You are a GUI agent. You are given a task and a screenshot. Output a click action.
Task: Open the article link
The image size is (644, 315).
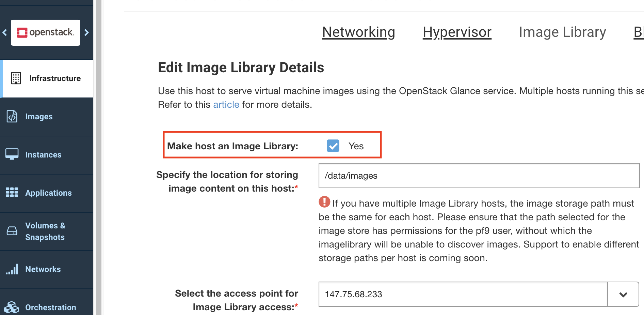pos(226,105)
